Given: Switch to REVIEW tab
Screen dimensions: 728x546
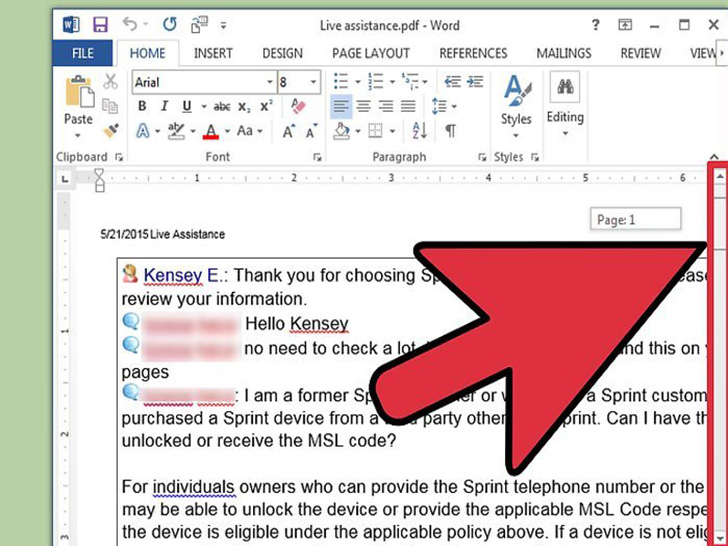Looking at the screenshot, I should 641,53.
